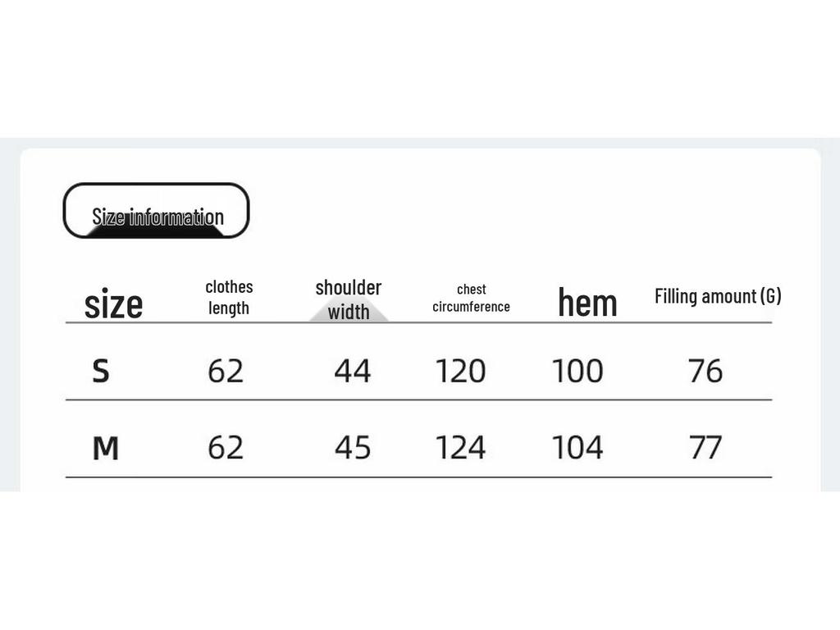The image size is (840, 630).
Task: Click filling amount value 77
Action: click(x=705, y=448)
